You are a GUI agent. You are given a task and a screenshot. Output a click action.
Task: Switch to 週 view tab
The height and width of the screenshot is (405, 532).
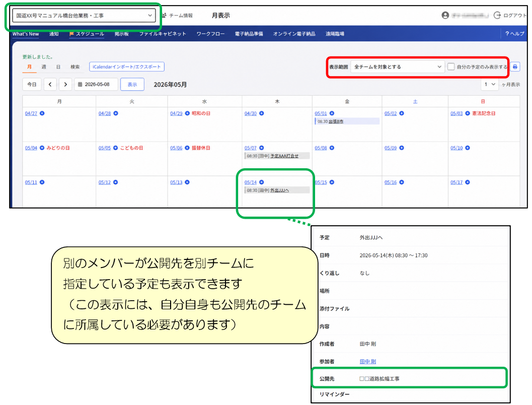[44, 67]
